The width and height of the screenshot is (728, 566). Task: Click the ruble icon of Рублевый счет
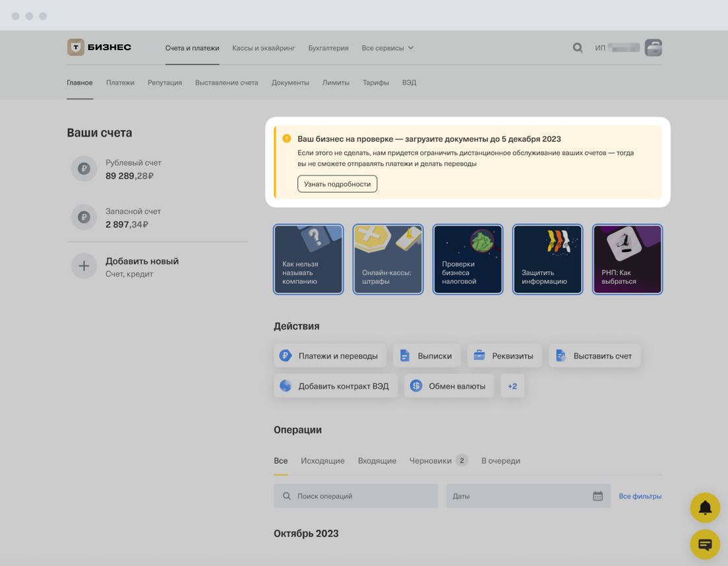(x=84, y=169)
